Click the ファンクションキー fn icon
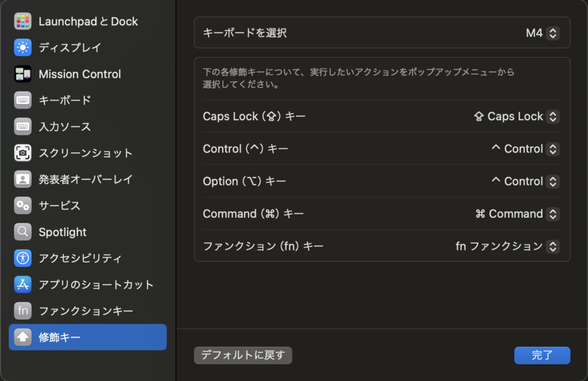Viewport: 588px width, 381px height. 23,311
